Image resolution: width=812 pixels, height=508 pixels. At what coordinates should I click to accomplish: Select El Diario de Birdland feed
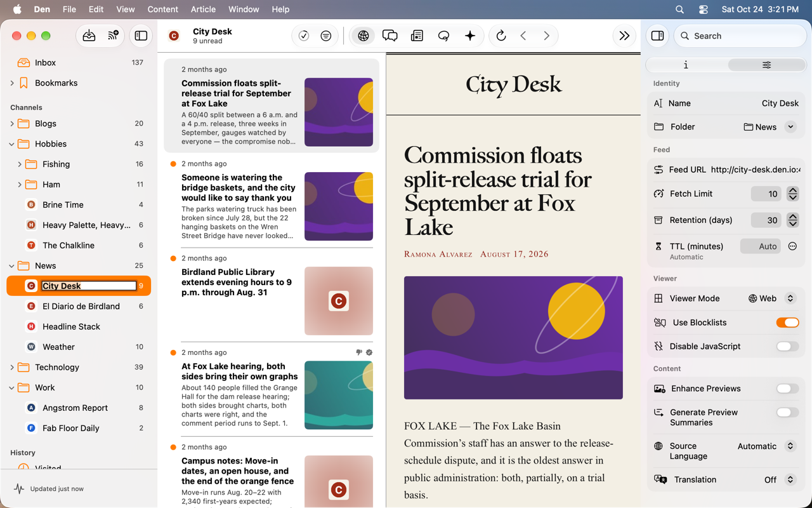[x=79, y=307]
